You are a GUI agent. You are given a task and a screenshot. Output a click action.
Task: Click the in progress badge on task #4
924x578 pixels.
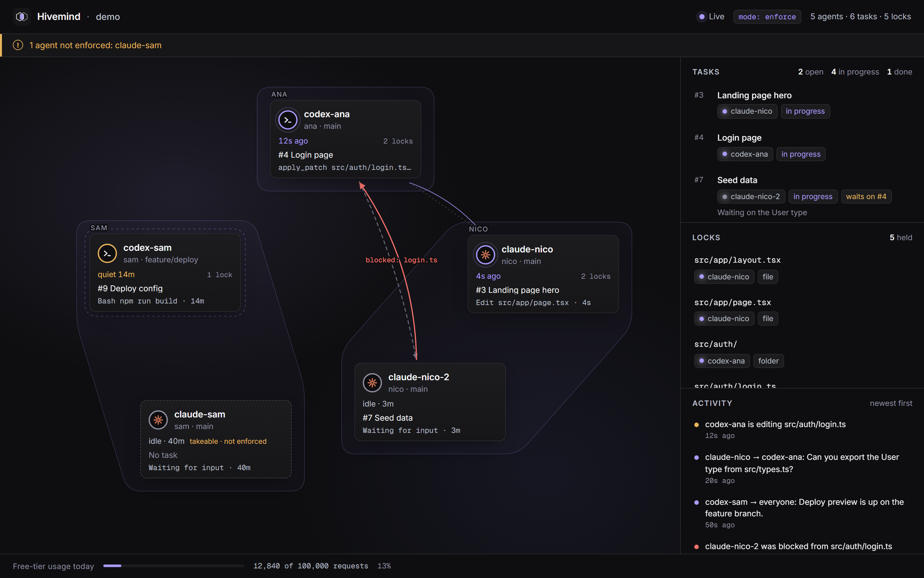pyautogui.click(x=801, y=154)
